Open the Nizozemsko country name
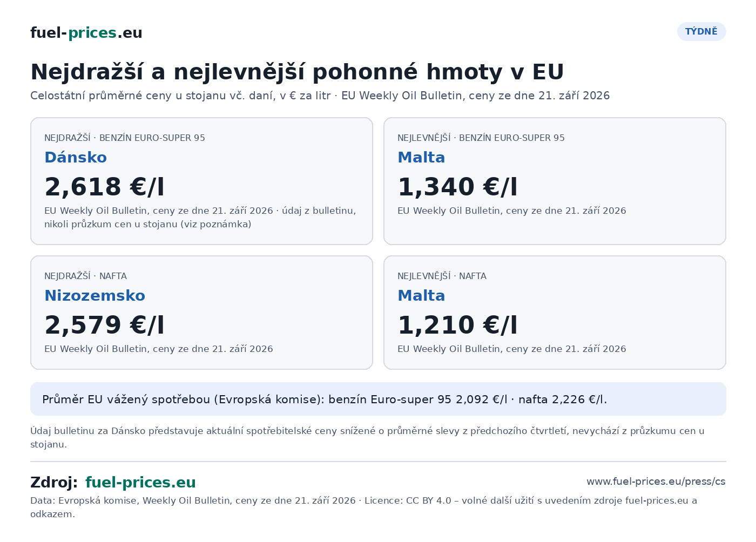The width and height of the screenshot is (756, 542). click(94, 295)
